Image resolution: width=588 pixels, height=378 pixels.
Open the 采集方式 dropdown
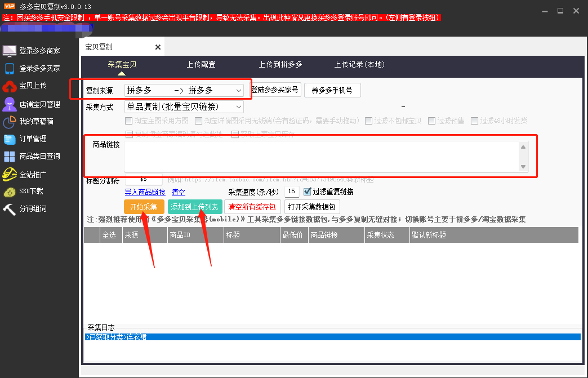184,107
